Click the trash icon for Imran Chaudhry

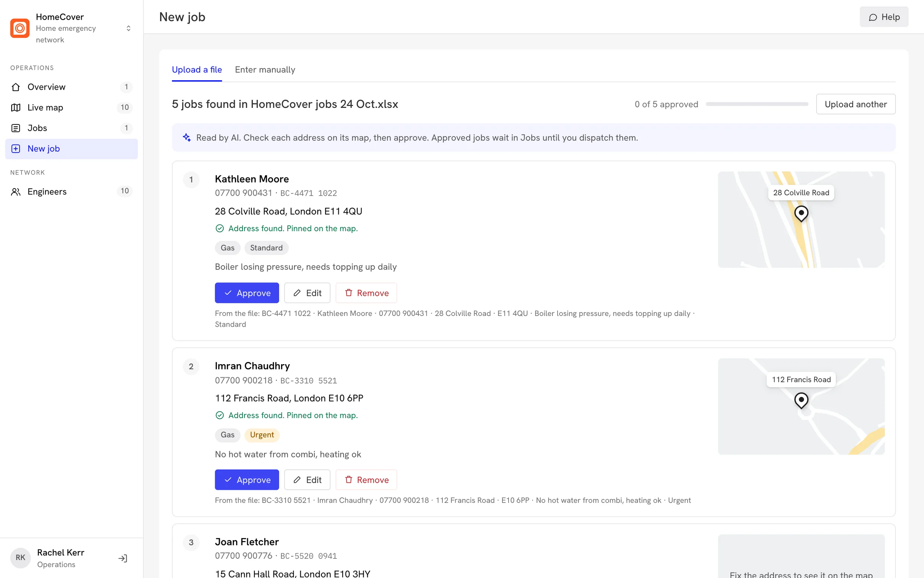(349, 480)
